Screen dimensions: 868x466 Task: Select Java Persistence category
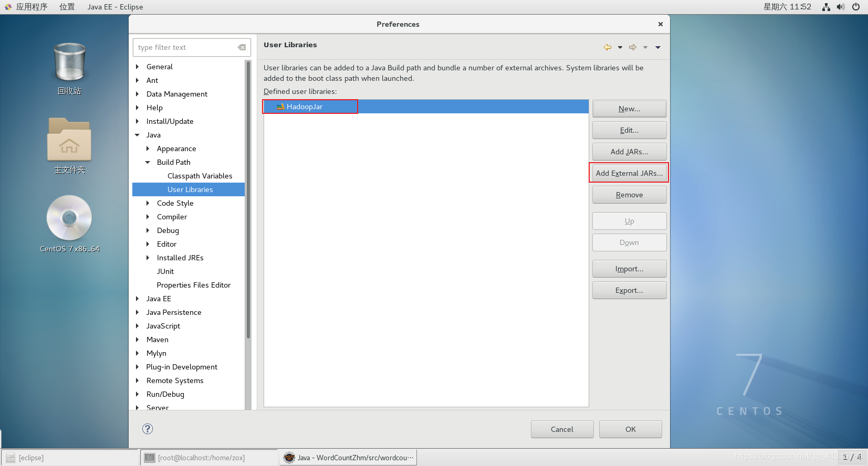[174, 312]
